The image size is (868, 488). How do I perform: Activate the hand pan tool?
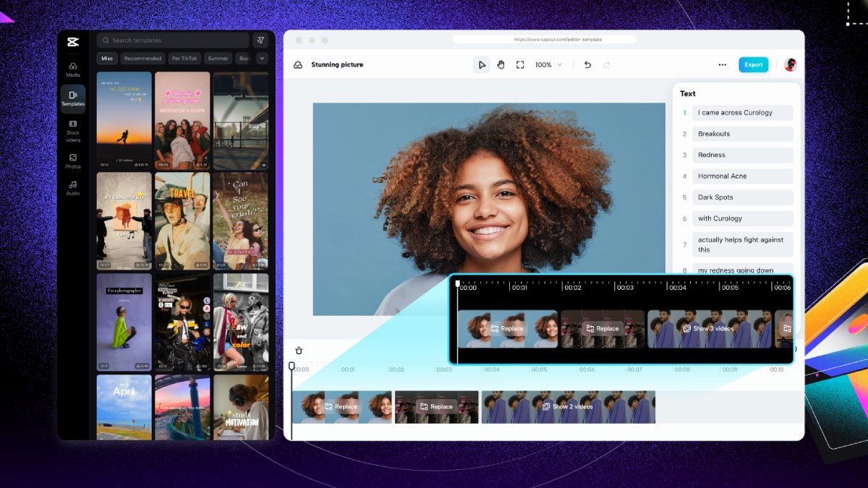click(x=501, y=65)
